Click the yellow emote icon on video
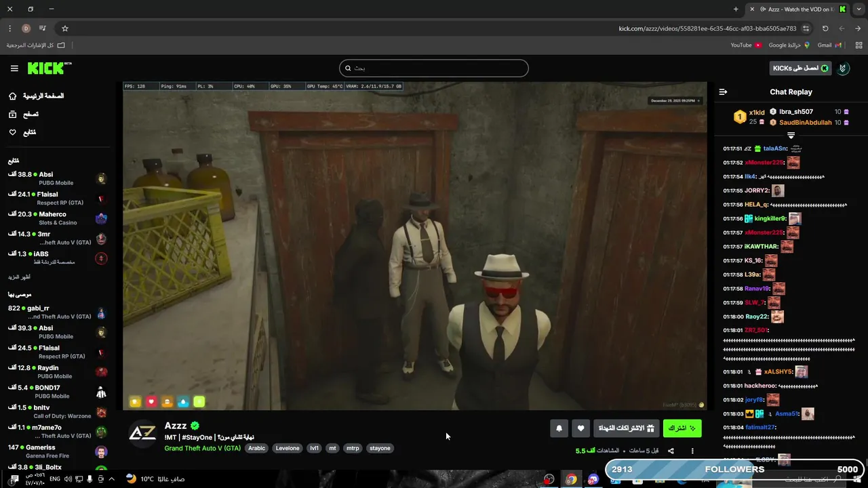Viewport: 868px width, 488px height. click(x=135, y=402)
